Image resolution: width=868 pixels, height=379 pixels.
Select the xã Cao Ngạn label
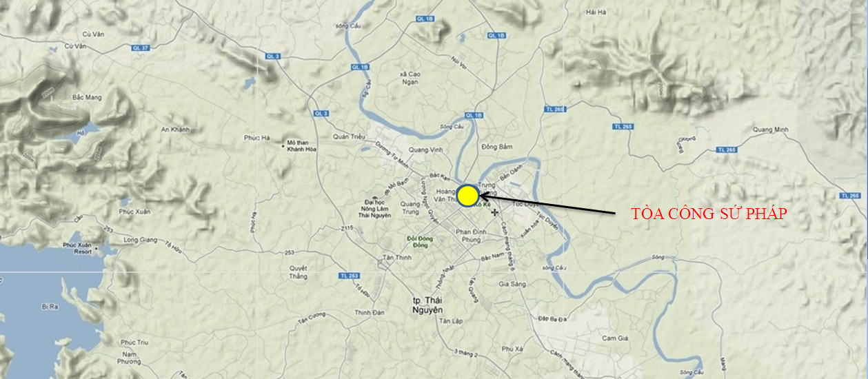(x=410, y=78)
